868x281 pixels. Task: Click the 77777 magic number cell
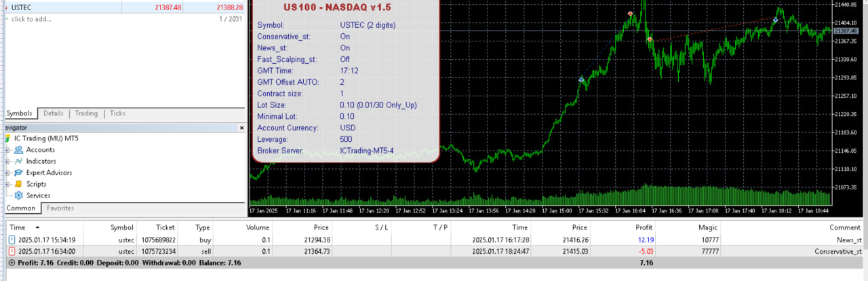click(709, 251)
